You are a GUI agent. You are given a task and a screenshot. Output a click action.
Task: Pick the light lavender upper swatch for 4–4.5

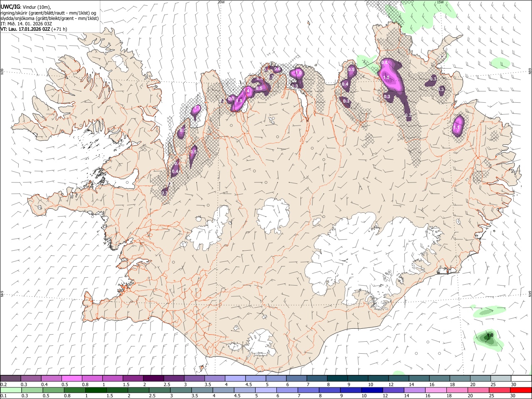(235, 378)
